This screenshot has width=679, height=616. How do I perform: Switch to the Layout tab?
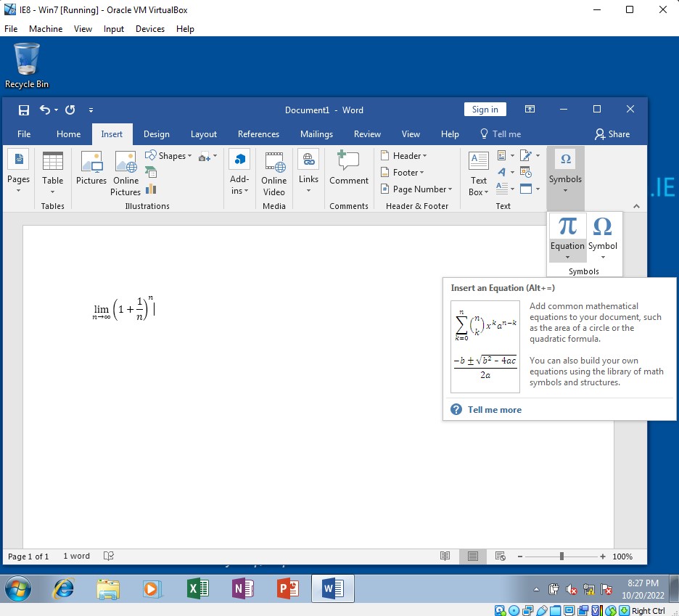[204, 134]
